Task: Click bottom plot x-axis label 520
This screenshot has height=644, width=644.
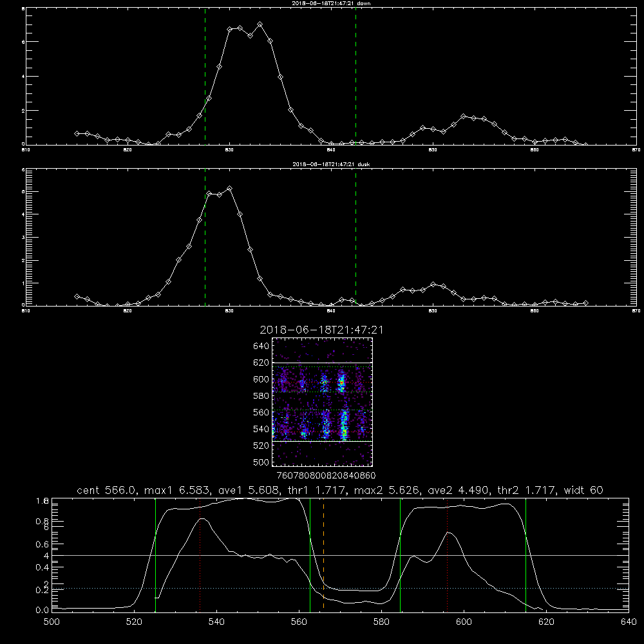Action: click(135, 622)
